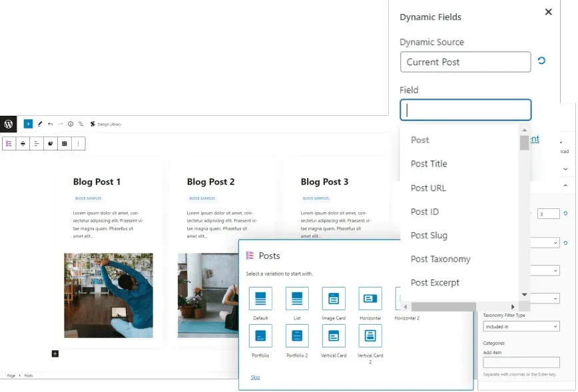Viewport: 578px width, 392px height.
Task: Click the Posts block type icon
Action: [x=9, y=144]
